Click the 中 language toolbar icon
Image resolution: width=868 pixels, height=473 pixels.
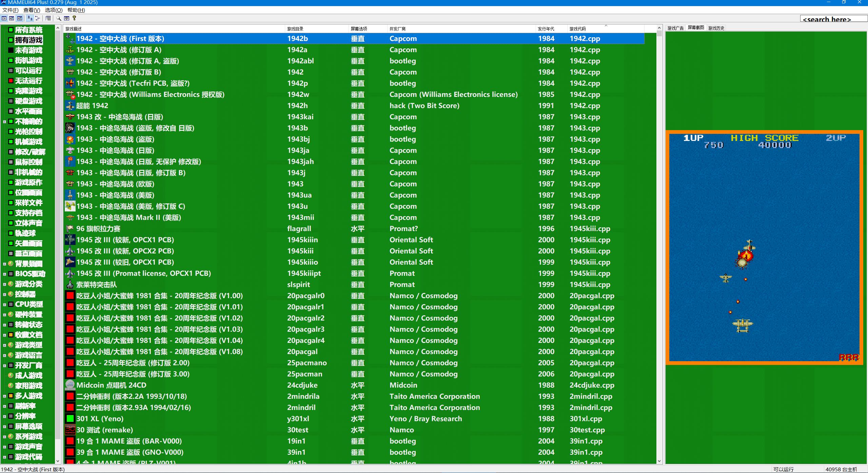point(66,18)
